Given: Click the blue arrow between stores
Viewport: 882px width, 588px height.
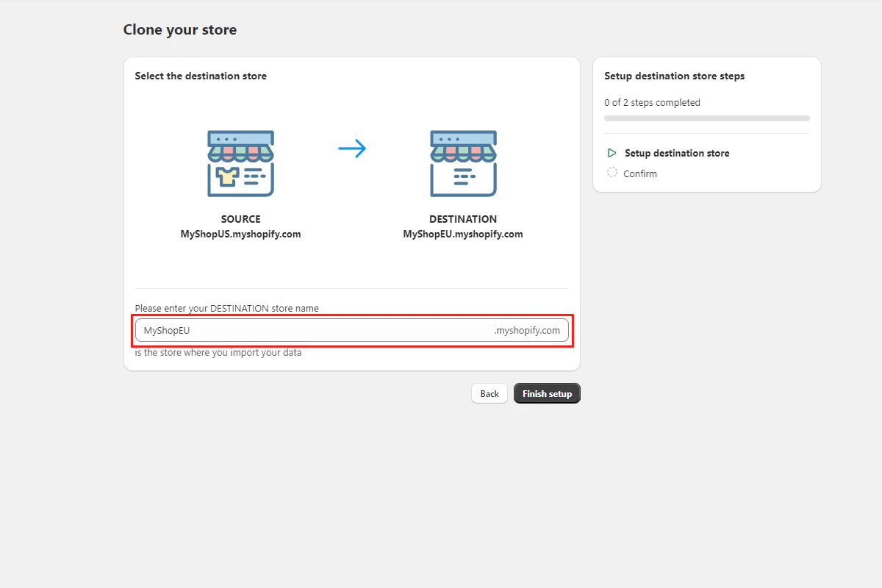Looking at the screenshot, I should (x=352, y=149).
